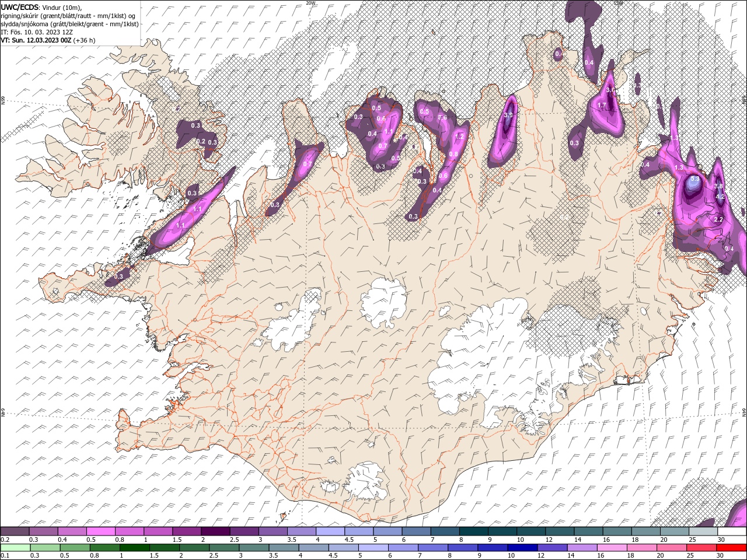Select the bottom-row dark green swatch labeled 1
The width and height of the screenshot is (747, 560).
pos(135,548)
